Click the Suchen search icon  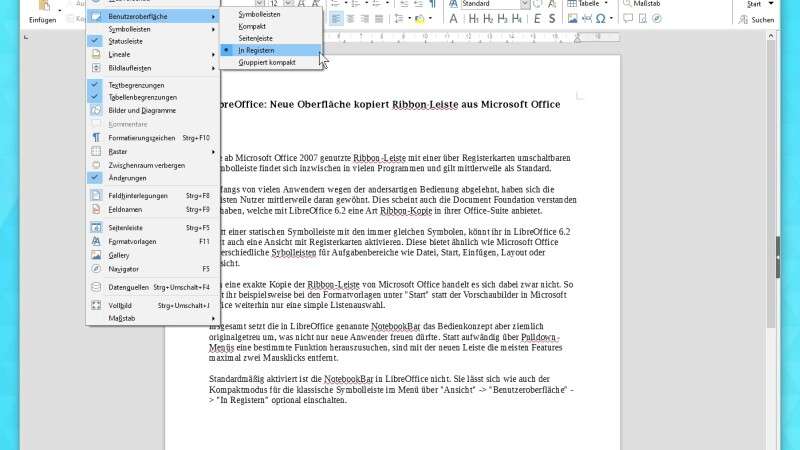click(762, 19)
